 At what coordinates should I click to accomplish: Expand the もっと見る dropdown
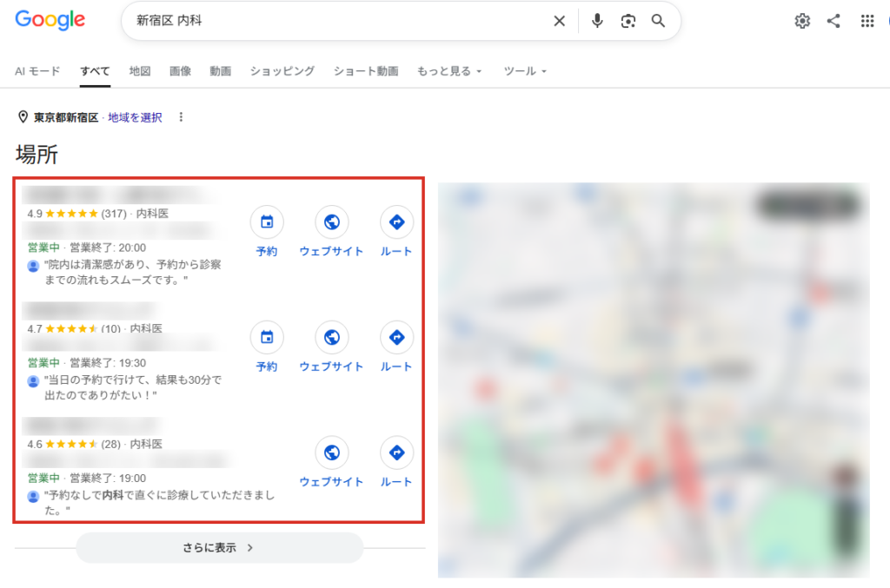point(449,71)
